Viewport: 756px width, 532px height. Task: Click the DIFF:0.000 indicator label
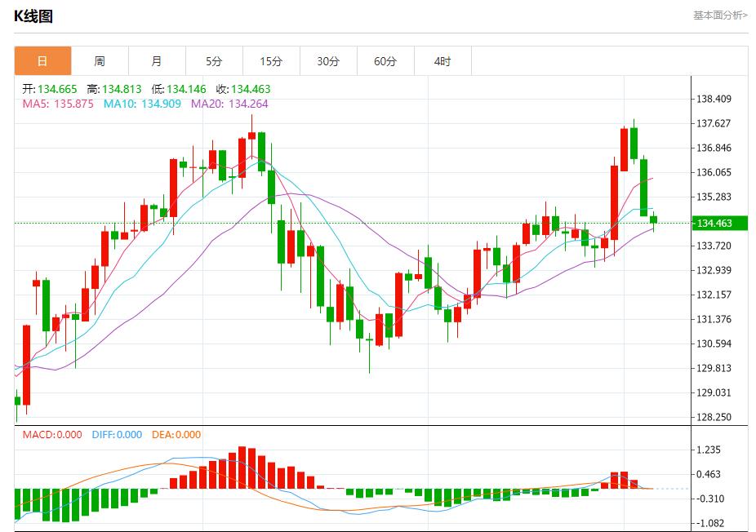pos(117,435)
